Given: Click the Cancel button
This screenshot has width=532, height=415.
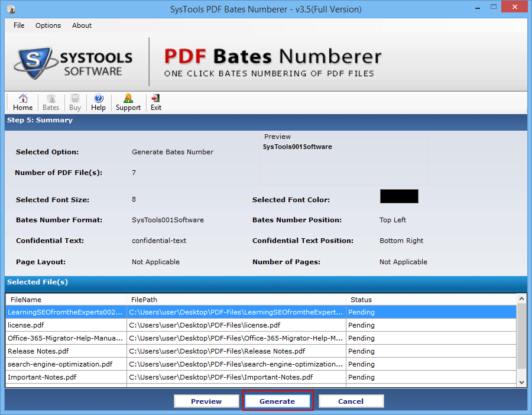Looking at the screenshot, I should click(351, 401).
